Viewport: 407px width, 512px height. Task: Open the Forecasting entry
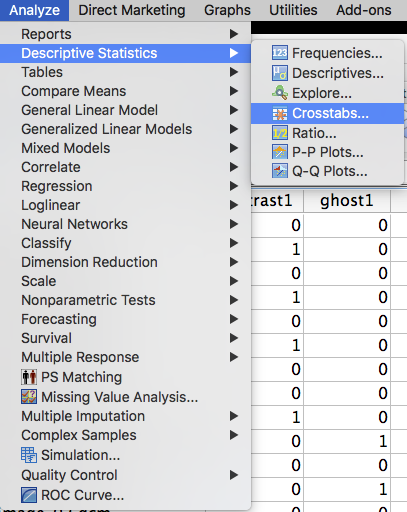coord(125,319)
